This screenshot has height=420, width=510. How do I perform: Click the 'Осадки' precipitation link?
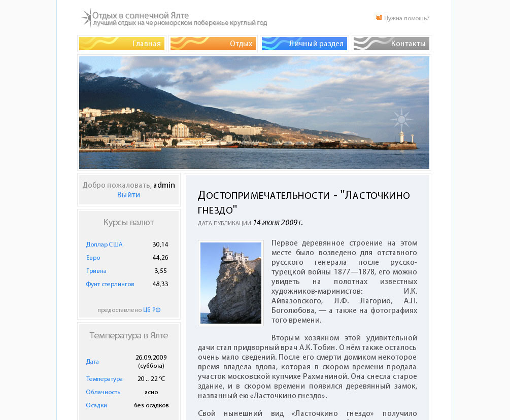pos(96,405)
